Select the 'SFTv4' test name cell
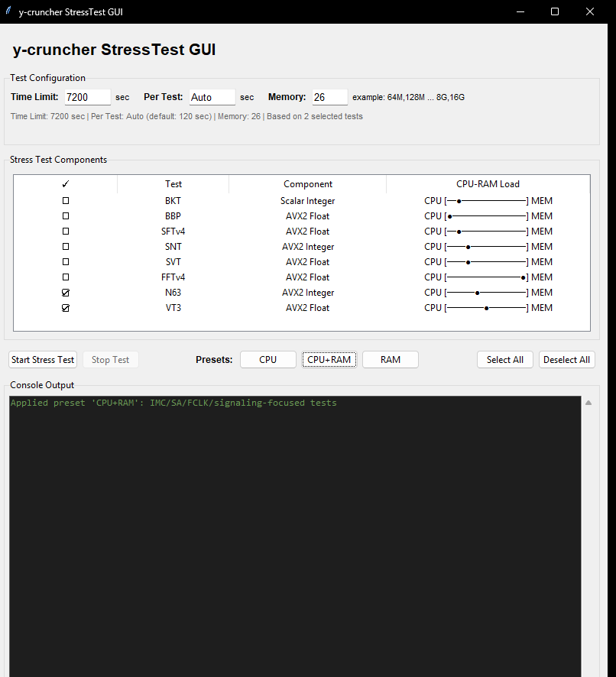 click(173, 232)
